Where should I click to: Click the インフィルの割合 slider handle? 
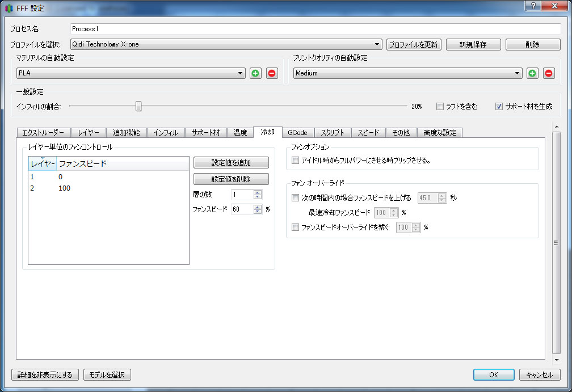(x=138, y=106)
